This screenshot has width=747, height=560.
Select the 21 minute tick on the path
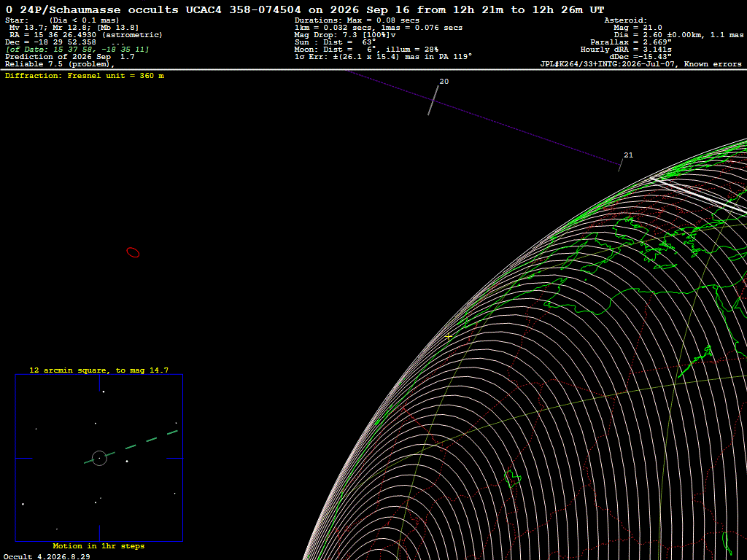(620, 166)
